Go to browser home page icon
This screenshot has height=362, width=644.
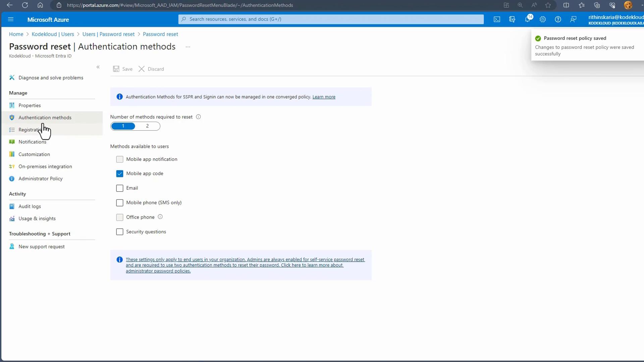click(40, 5)
